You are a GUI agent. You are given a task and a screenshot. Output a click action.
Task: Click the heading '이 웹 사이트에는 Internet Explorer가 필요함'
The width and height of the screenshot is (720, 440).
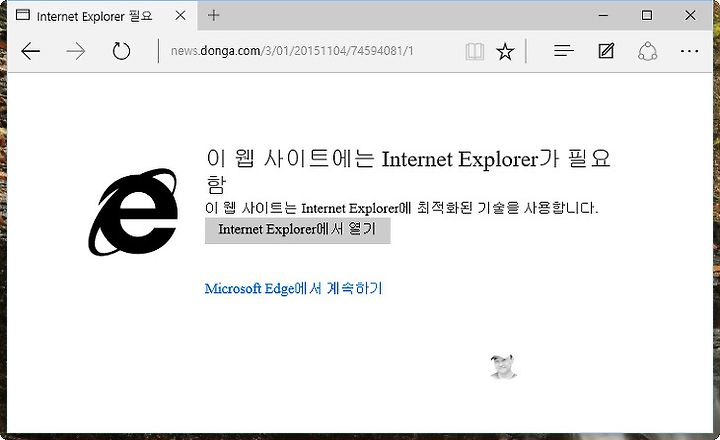click(x=408, y=171)
